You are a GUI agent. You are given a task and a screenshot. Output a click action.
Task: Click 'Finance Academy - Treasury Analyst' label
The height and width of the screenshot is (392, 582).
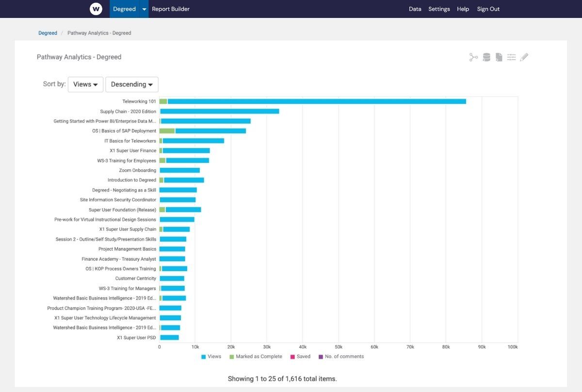pos(119,259)
